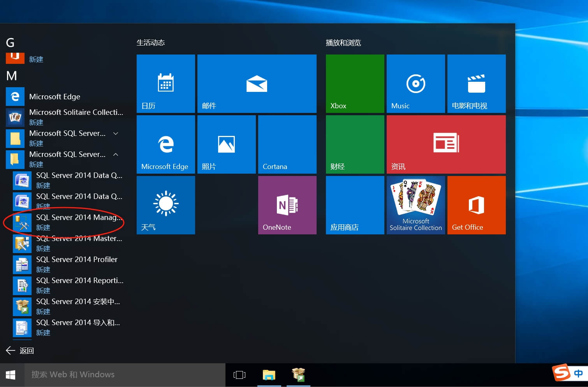
Task: Click the Get Office tile
Action: 476,205
